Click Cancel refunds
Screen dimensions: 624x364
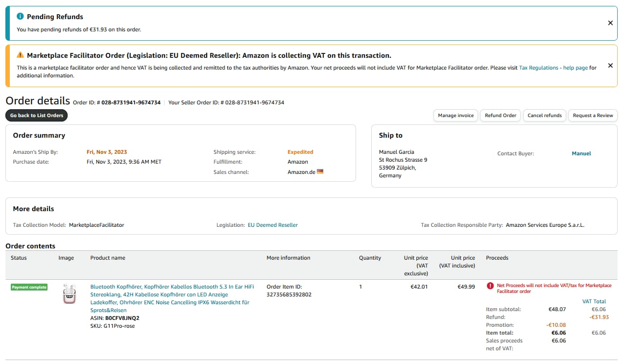544,116
